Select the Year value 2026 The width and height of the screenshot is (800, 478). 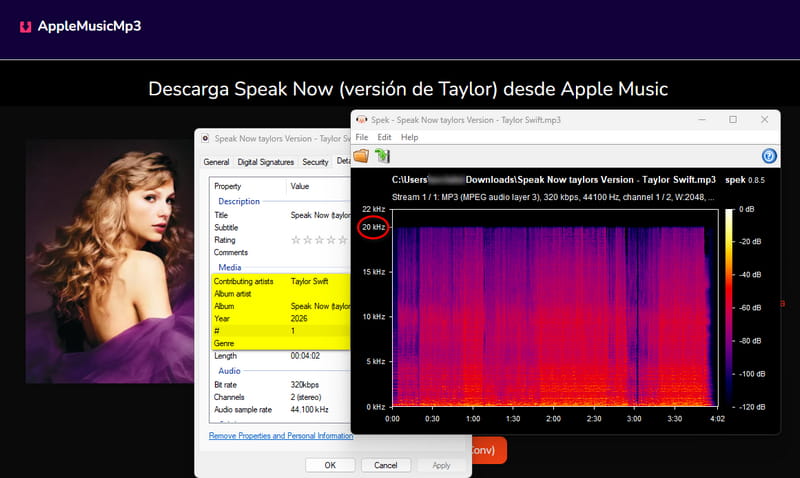299,318
